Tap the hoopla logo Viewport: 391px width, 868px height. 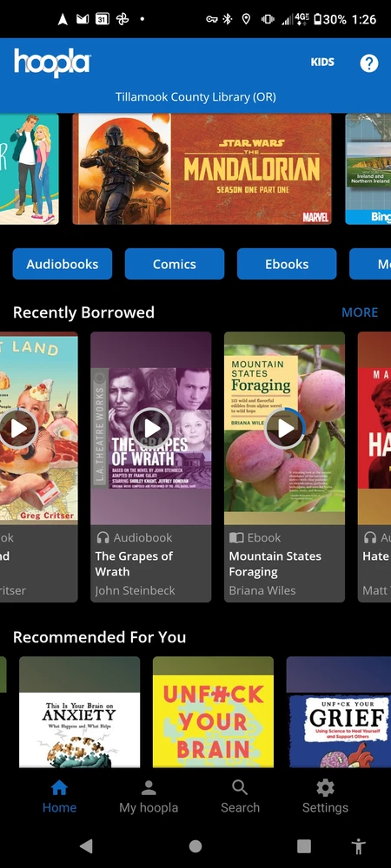pos(52,62)
